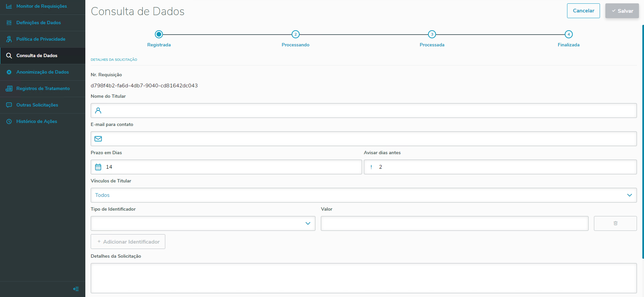Viewport: 644px width, 297px height.
Task: Click the Avisar dias antes field value 2
Action: click(500, 167)
